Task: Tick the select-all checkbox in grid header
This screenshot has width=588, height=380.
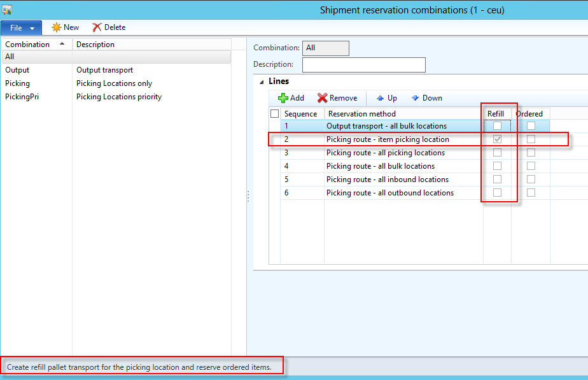Action: (x=274, y=114)
